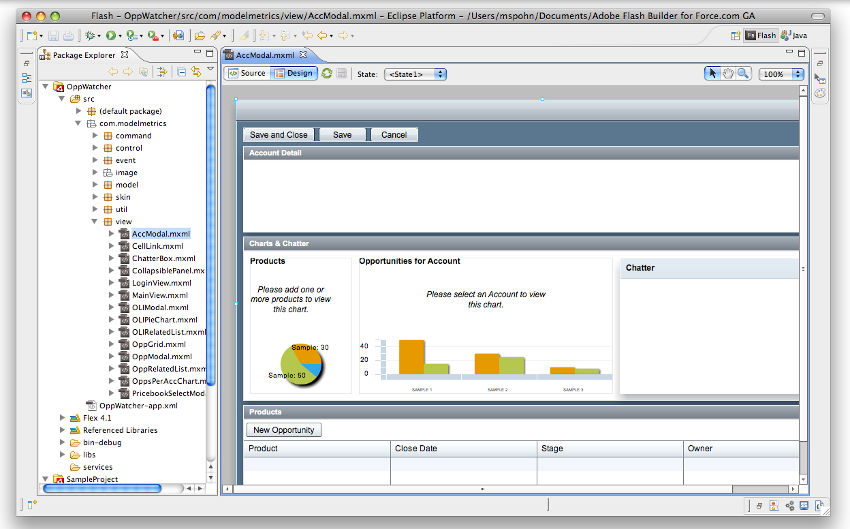Switch to Design mode
This screenshot has width=850, height=529.
tap(293, 74)
